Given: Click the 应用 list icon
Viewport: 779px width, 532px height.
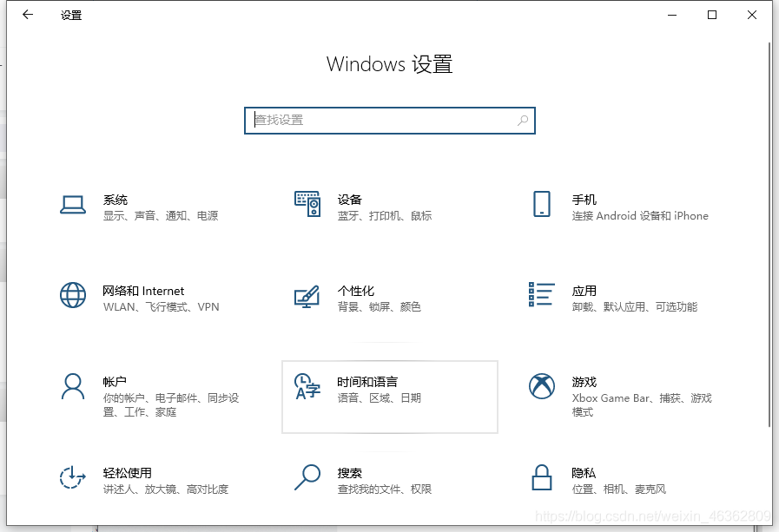Looking at the screenshot, I should pos(542,294).
